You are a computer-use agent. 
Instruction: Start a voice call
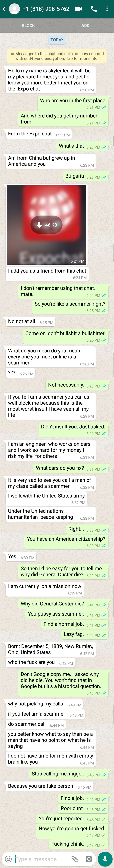(94, 9)
